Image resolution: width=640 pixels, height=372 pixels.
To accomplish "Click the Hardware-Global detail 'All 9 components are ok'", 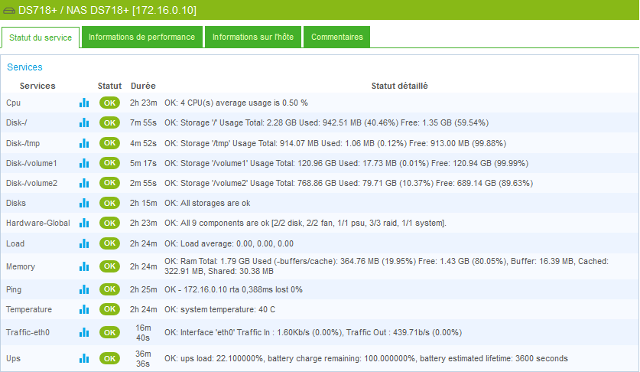I will (225, 223).
